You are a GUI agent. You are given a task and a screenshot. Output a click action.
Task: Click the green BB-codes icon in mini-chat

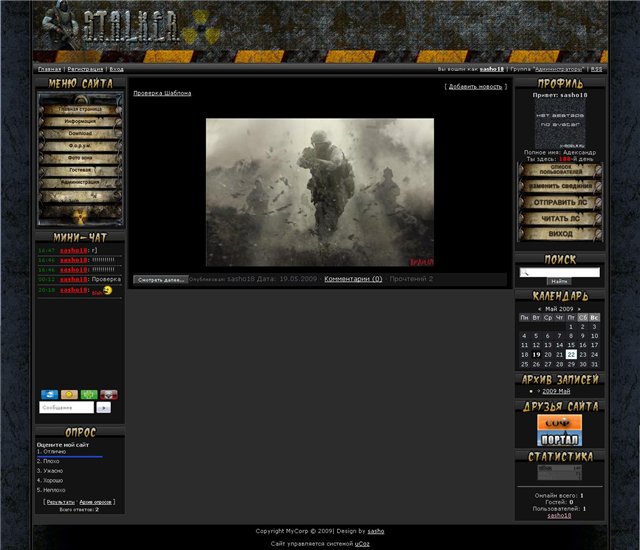89,395
